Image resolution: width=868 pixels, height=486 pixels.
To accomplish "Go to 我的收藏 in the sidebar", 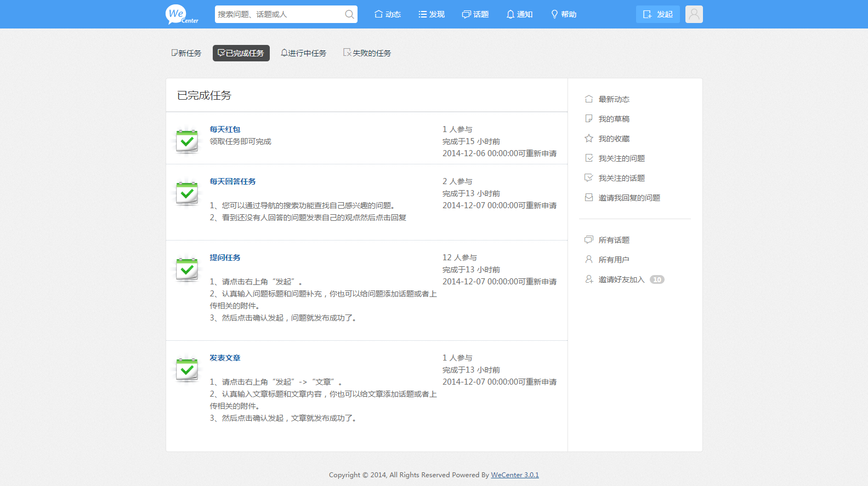I will 614,139.
